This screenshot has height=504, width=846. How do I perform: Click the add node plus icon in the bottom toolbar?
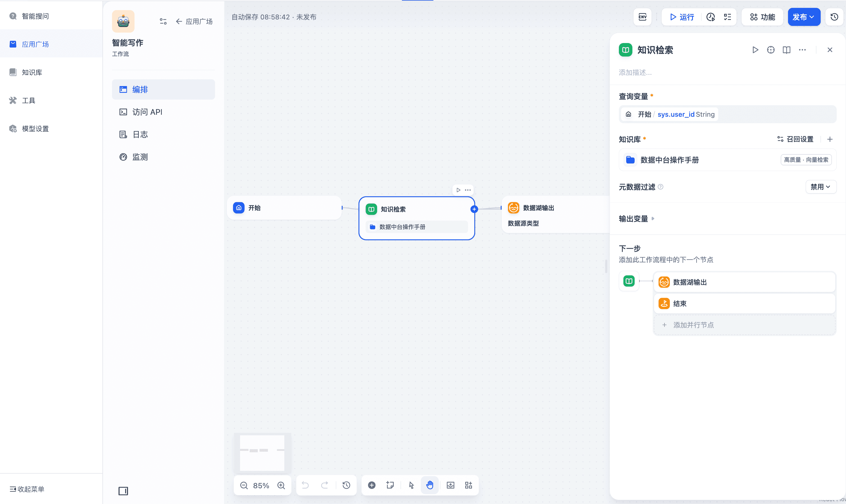tap(372, 485)
